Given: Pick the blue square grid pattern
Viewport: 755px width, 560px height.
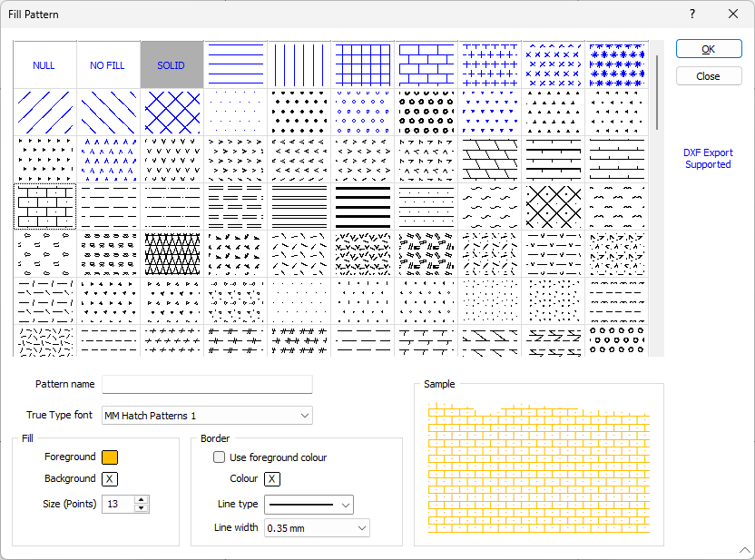Looking at the screenshot, I should [x=363, y=65].
